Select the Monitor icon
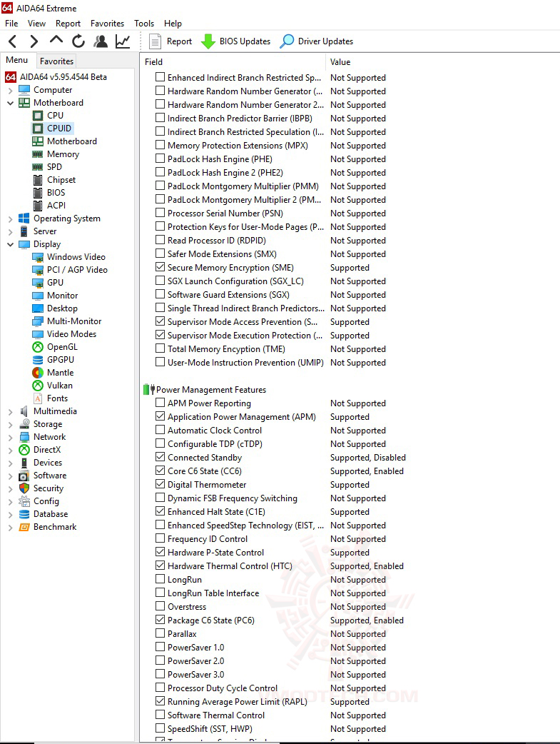This screenshot has width=560, height=744. tap(38, 296)
